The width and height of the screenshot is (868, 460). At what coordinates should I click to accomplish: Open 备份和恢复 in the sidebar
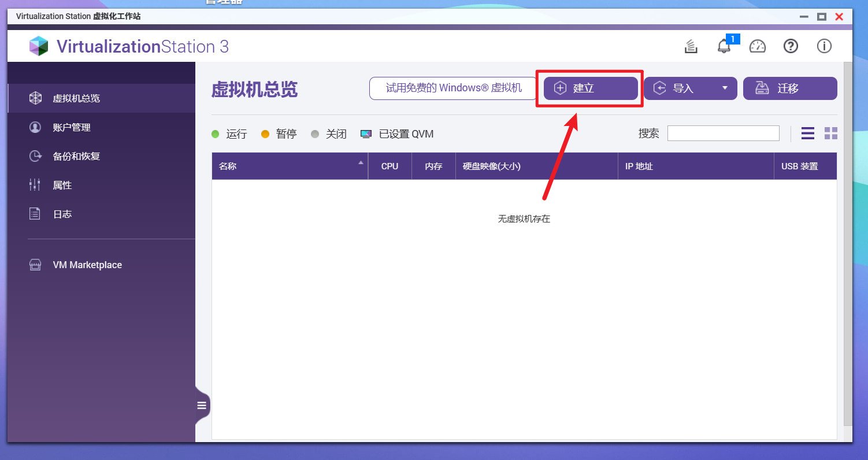101,156
